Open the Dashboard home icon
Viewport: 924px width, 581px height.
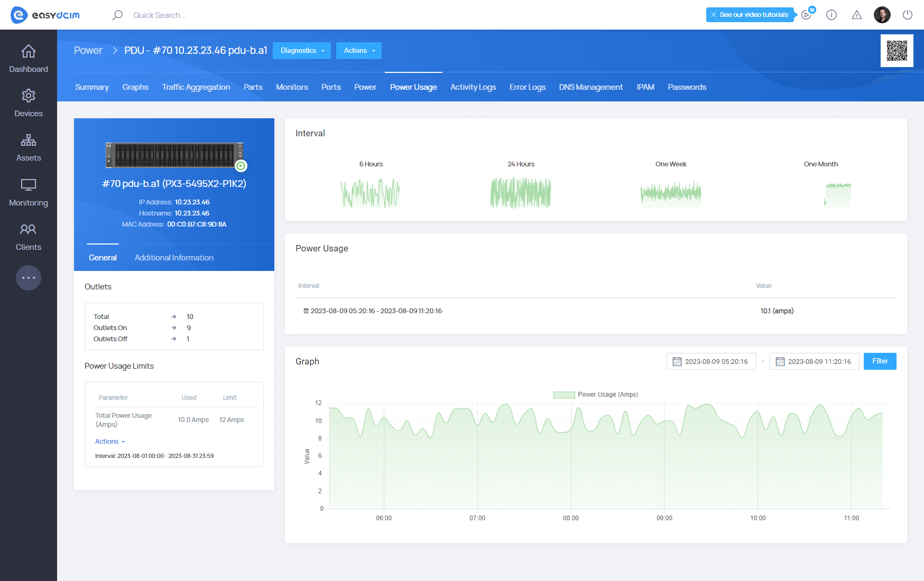[x=29, y=52]
